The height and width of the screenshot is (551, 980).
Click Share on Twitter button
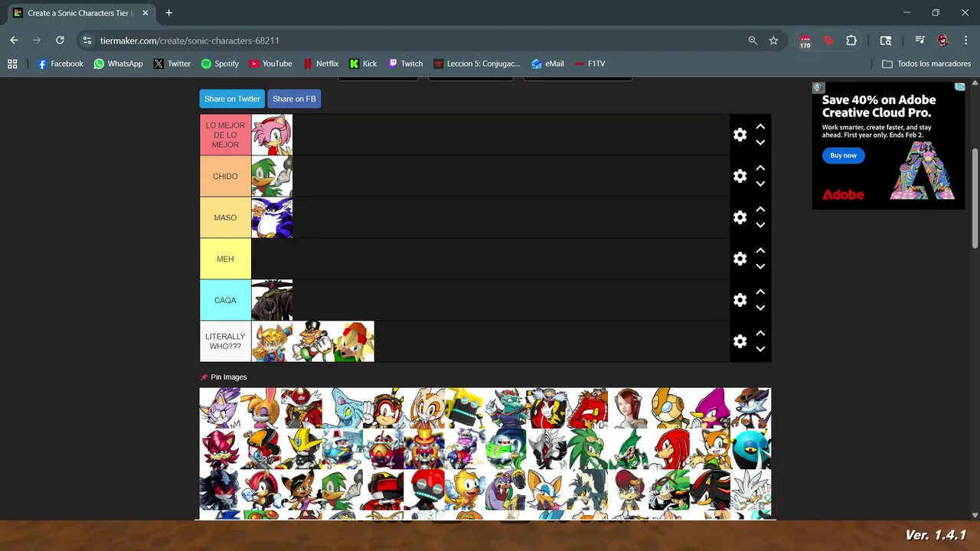232,99
